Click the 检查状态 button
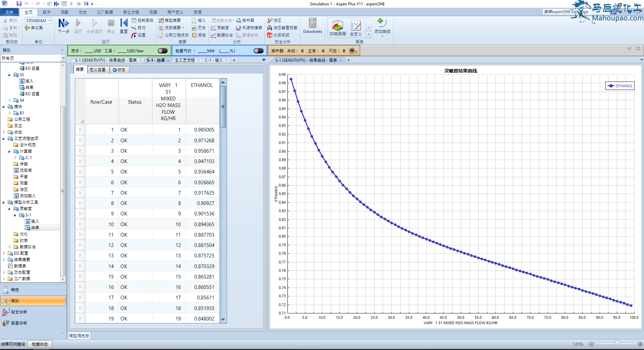 click(40, 344)
